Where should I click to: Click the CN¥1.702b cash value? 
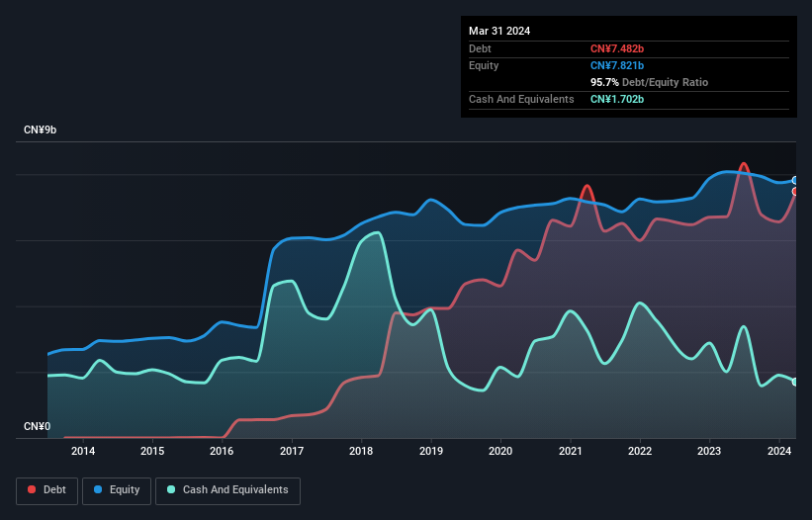[x=617, y=99]
